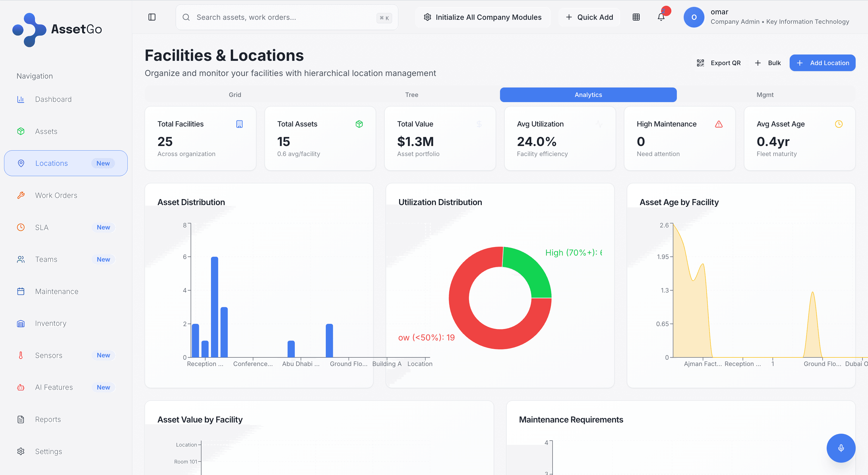Focus the search assets input field
Image resolution: width=868 pixels, height=475 pixels.
287,17
